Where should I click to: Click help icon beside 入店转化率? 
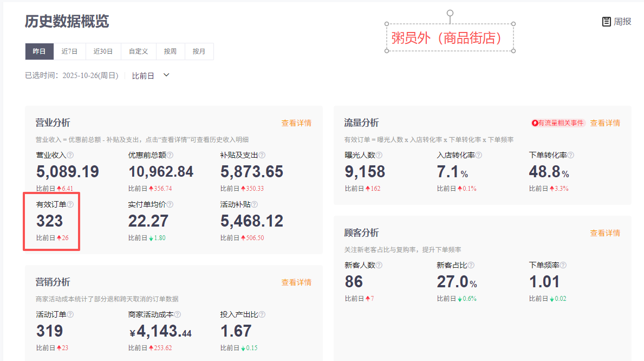[478, 155]
